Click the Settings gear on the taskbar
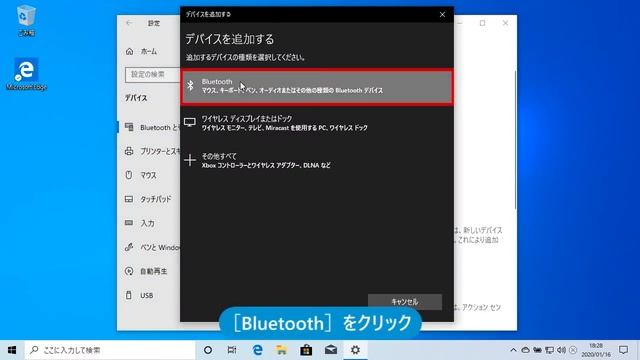This screenshot has width=640, height=360. pos(355,350)
